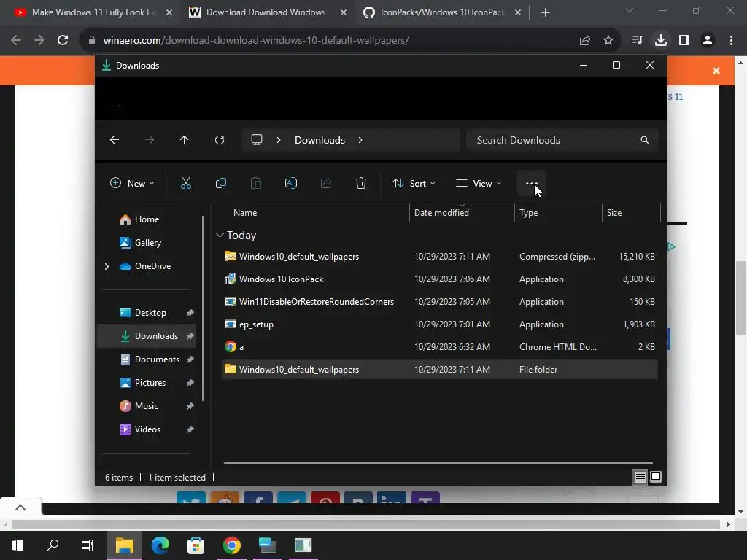Switch to IconPacks GitHub tab

pos(441,12)
